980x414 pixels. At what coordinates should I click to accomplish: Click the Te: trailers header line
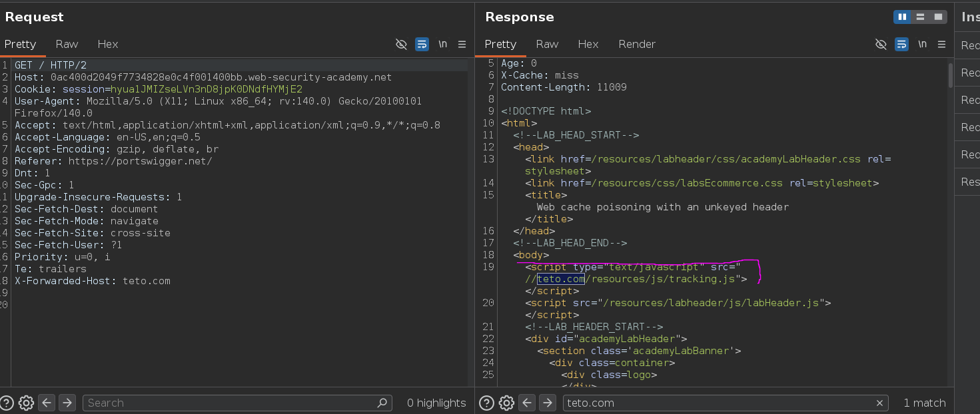click(x=51, y=269)
